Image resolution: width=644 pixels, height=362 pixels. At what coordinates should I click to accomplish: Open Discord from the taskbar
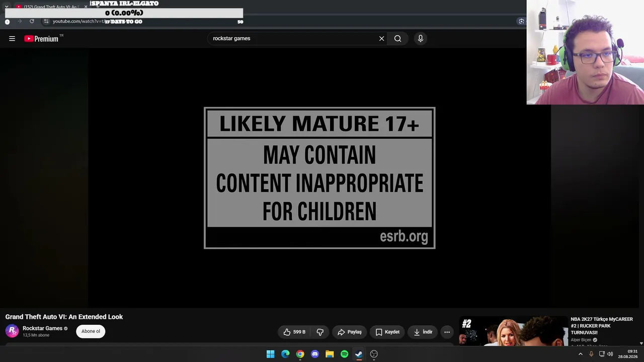click(x=315, y=354)
